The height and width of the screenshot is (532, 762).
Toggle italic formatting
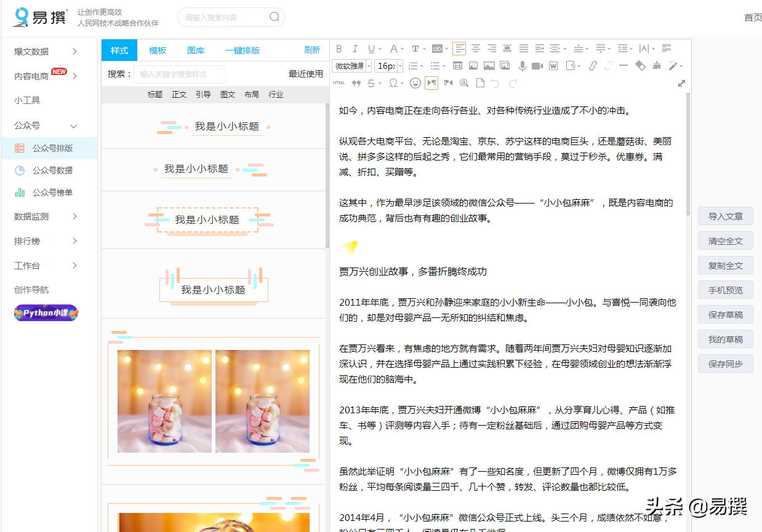355,49
